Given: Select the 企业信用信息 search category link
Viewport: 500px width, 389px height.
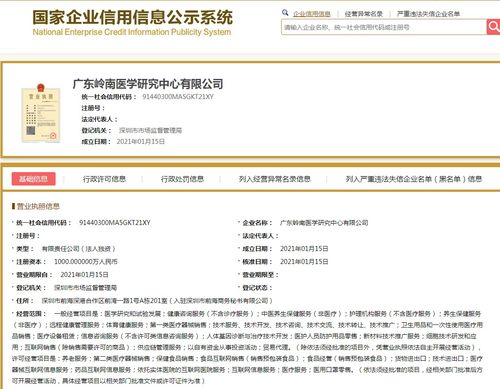Looking at the screenshot, I should [312, 14].
